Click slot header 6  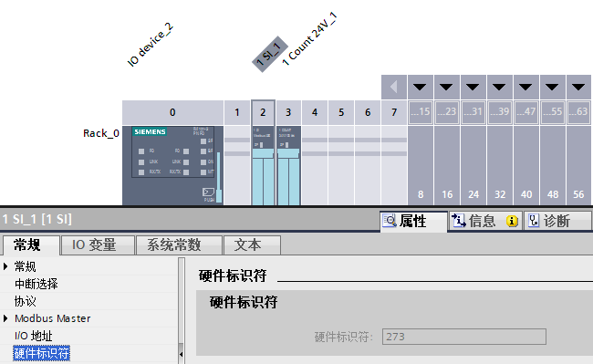point(368,112)
